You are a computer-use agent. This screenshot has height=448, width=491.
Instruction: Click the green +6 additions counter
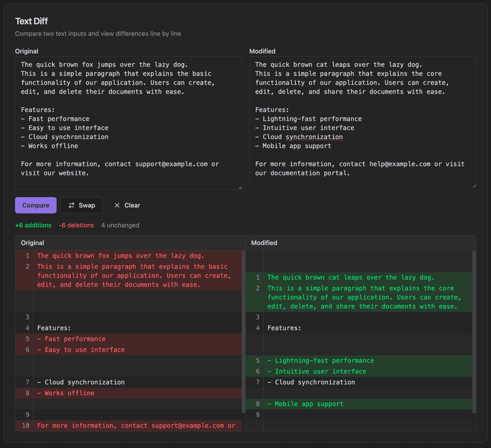point(33,225)
